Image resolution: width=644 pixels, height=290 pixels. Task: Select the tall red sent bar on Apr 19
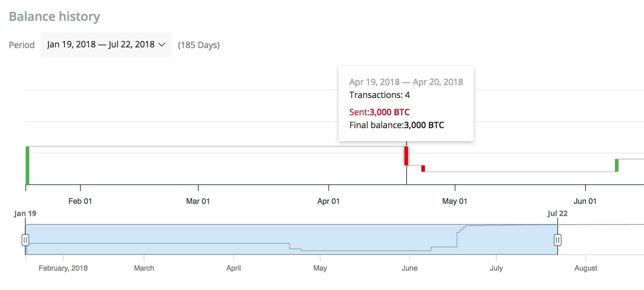[x=406, y=155]
